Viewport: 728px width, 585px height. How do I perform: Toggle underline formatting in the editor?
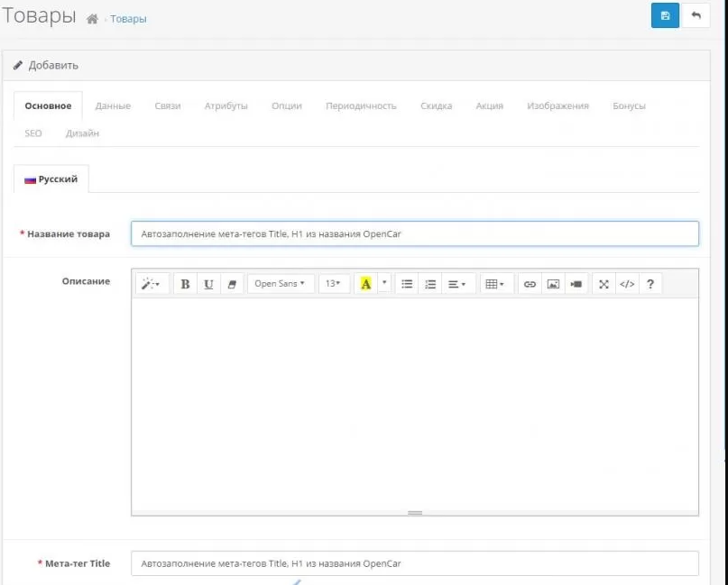coord(208,284)
